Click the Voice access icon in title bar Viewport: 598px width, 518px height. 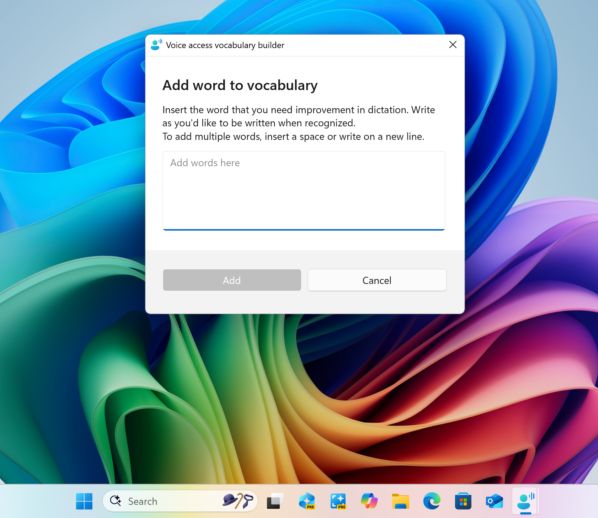pyautogui.click(x=156, y=45)
